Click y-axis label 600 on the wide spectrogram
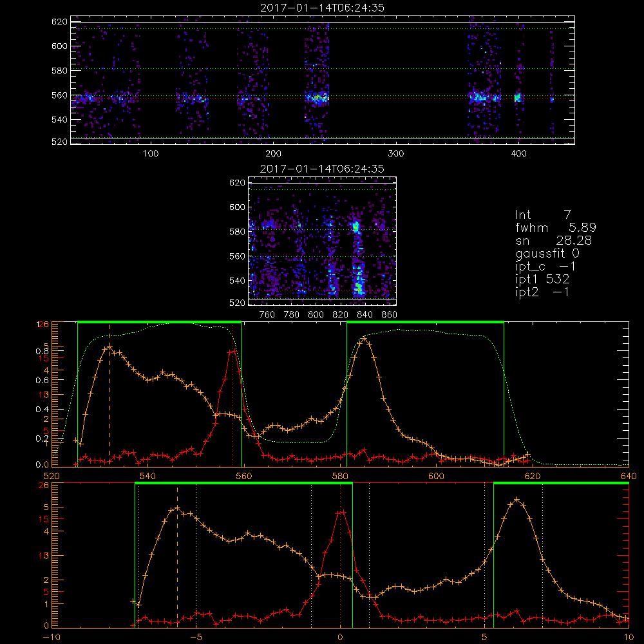 pyautogui.click(x=59, y=46)
